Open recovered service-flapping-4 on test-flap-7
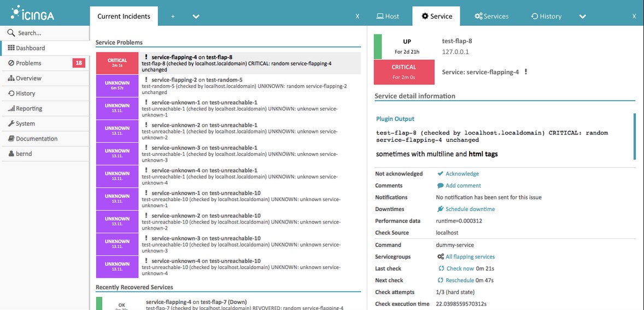 click(196, 302)
